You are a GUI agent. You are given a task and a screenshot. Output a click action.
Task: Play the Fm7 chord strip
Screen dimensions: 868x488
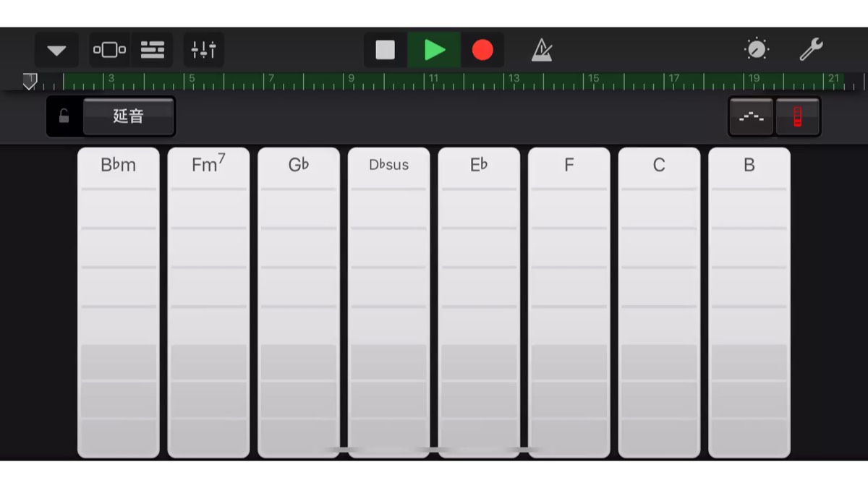tap(208, 302)
